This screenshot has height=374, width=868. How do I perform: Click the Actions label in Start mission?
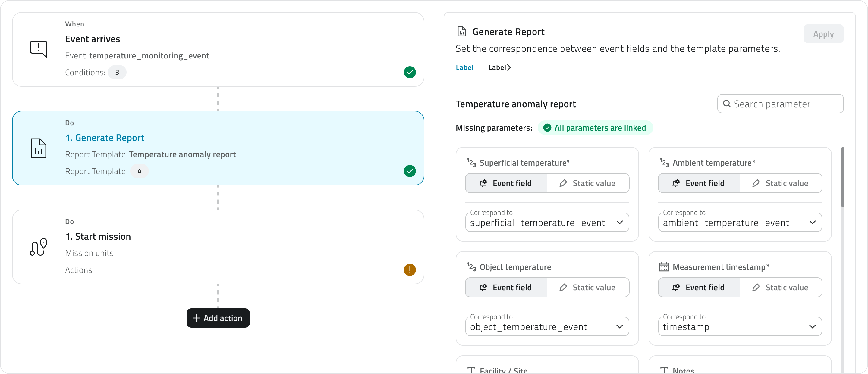point(80,270)
